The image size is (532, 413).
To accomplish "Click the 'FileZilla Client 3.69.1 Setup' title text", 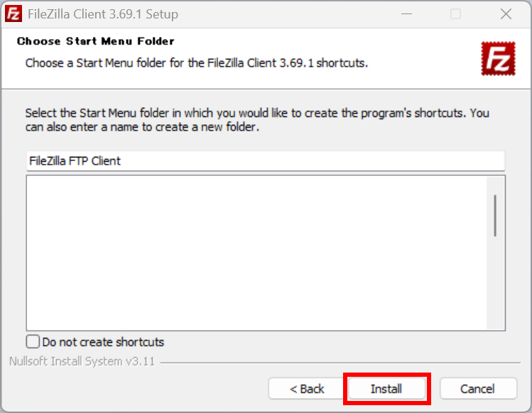I will tap(103, 14).
